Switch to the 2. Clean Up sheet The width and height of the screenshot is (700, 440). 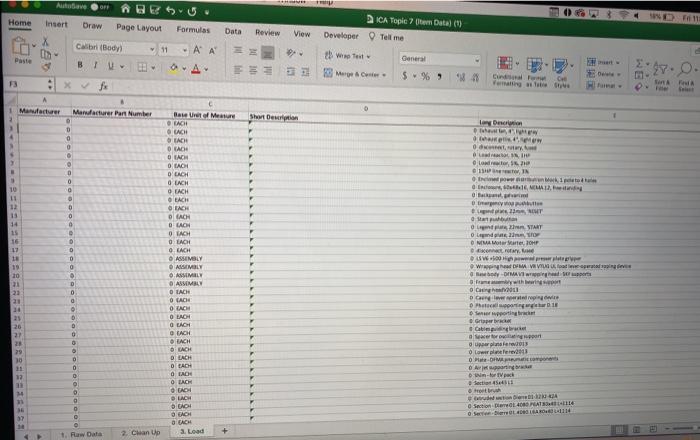141,432
